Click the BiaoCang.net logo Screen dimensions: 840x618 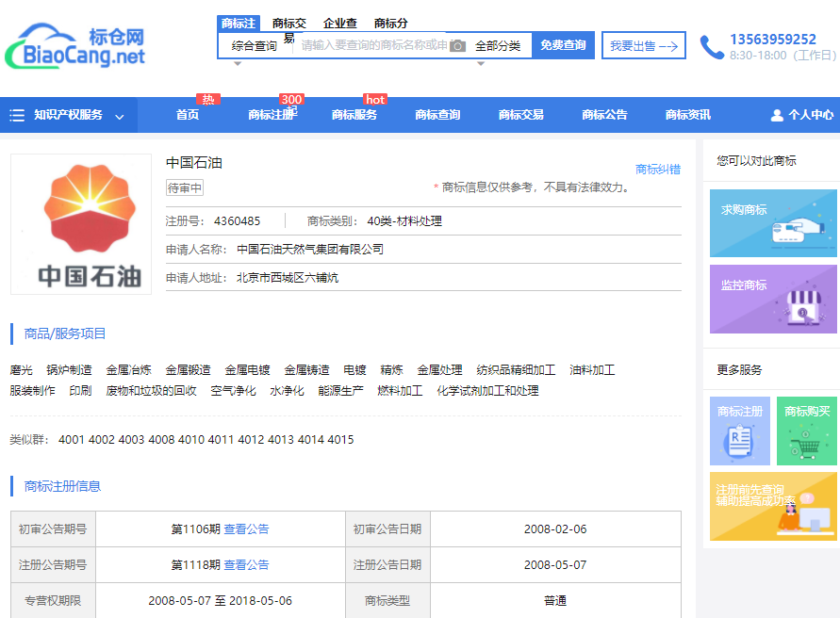pos(75,45)
